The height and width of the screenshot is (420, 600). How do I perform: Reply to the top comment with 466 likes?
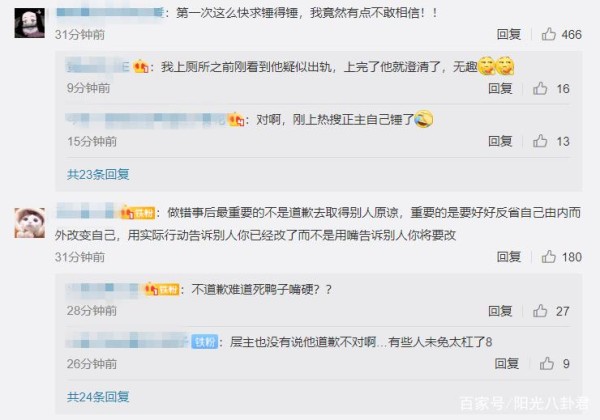coord(509,34)
